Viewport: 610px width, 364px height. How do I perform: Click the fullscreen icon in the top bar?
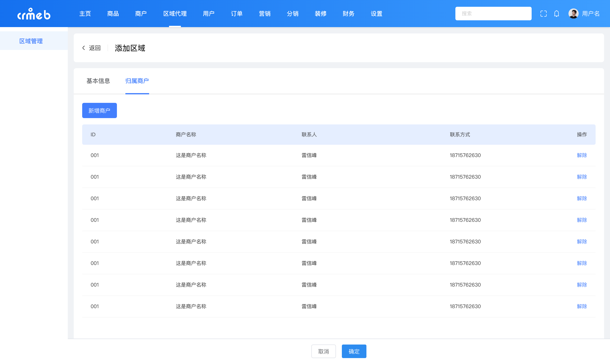pyautogui.click(x=543, y=14)
